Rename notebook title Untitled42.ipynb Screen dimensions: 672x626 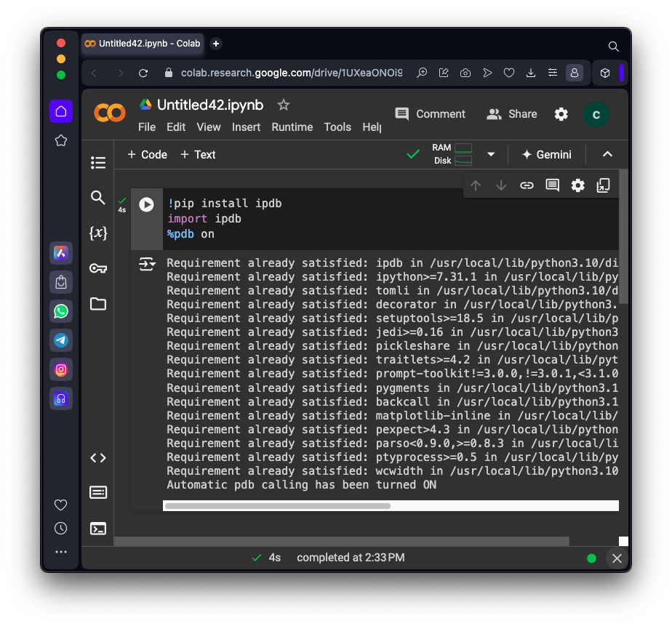click(210, 105)
